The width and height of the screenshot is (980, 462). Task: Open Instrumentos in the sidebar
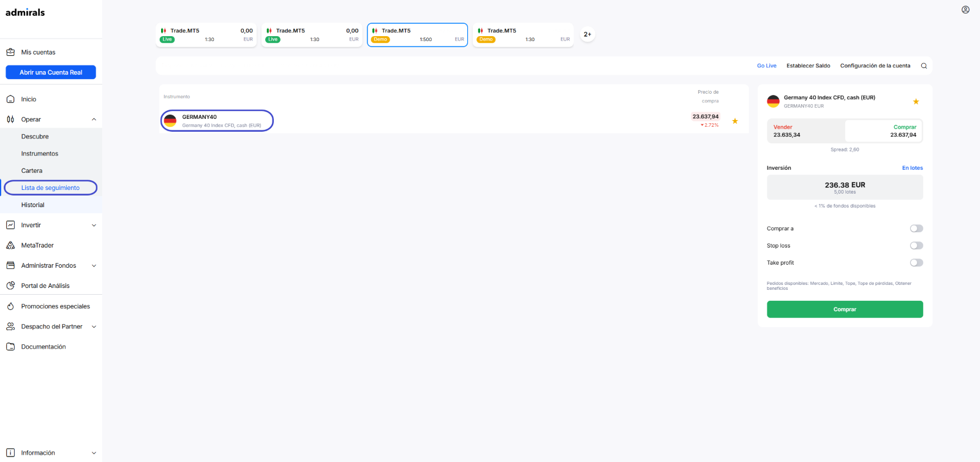click(x=40, y=154)
